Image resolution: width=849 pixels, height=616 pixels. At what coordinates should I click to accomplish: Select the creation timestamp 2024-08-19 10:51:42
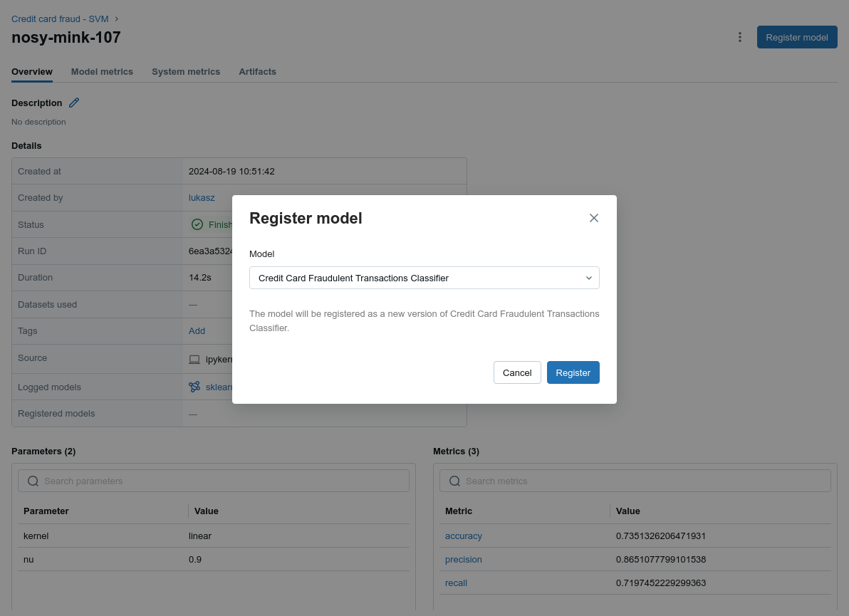point(231,171)
